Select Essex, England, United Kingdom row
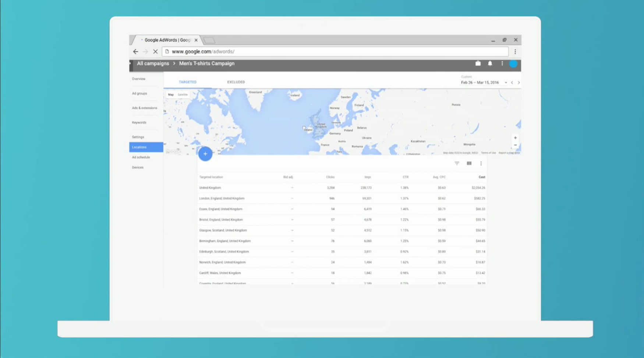 click(342, 209)
